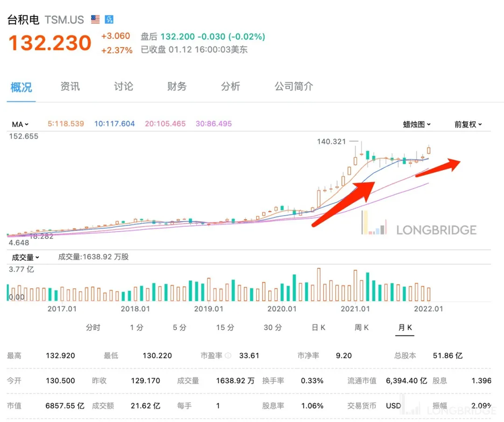Switch chart to 周 K
Viewport: 504px width, 422px height.
[x=362, y=328]
